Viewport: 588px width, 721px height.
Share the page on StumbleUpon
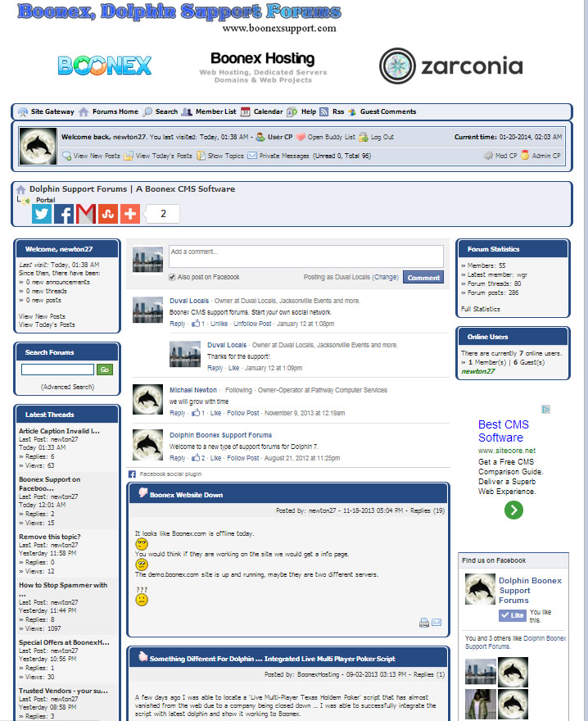click(108, 214)
